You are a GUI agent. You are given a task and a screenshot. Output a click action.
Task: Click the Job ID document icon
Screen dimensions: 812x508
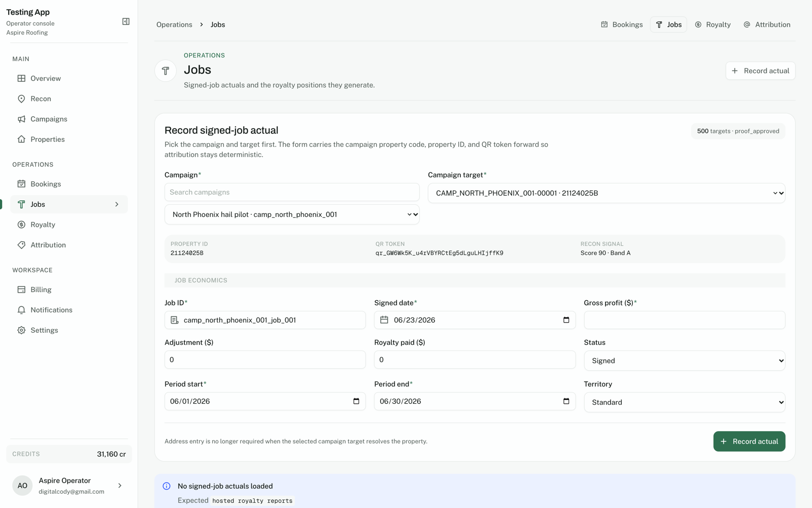click(175, 320)
